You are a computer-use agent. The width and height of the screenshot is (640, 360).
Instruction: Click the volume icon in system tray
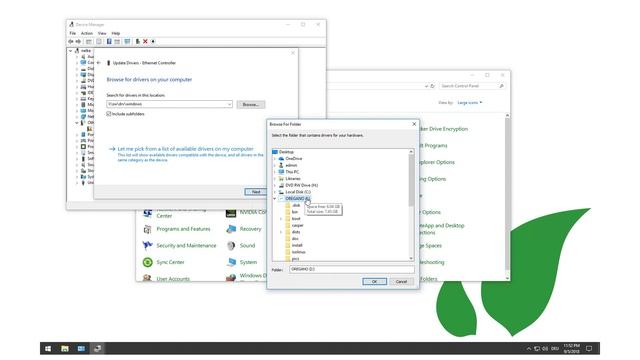(x=545, y=349)
